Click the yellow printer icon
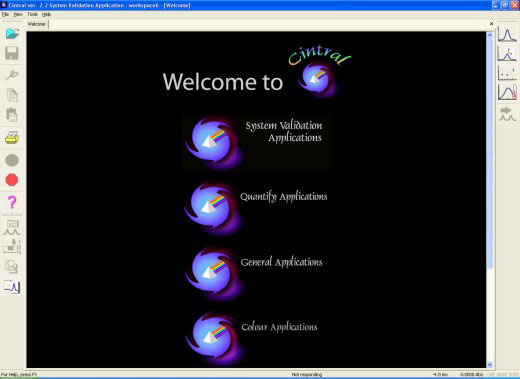Image resolution: width=520 pixels, height=379 pixels. 12,137
